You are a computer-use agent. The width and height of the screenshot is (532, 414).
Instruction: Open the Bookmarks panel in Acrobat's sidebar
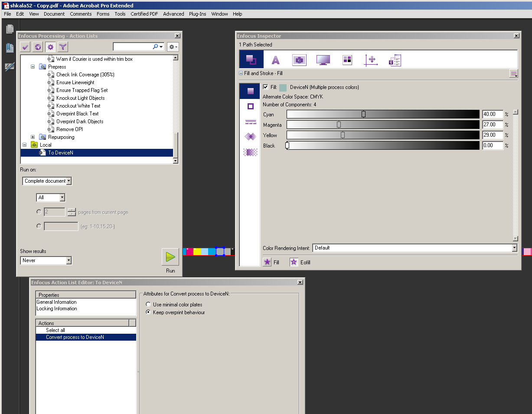[10, 48]
